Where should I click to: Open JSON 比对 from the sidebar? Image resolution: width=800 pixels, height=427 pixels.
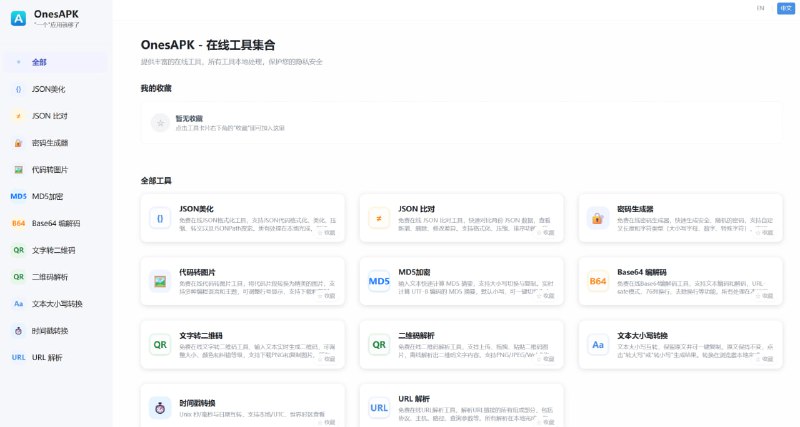(x=56, y=116)
